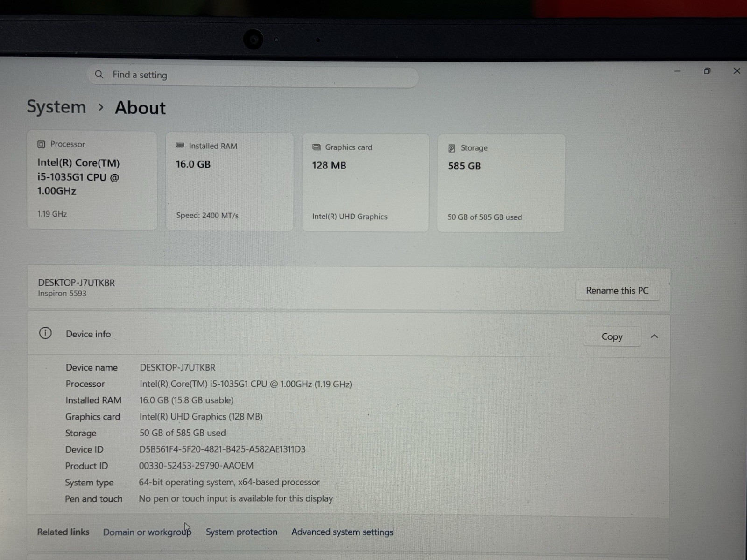Click the 64-bit operating system text
The image size is (747, 560).
coord(229,482)
